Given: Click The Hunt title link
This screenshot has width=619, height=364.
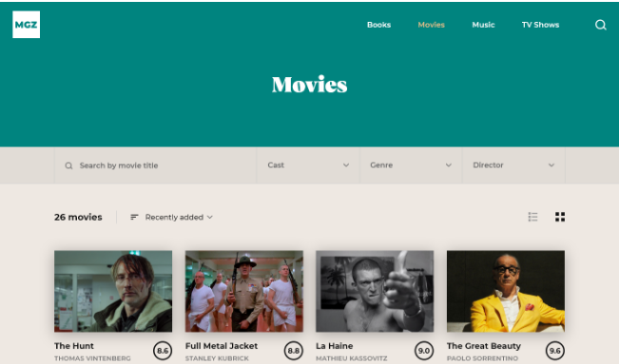Looking at the screenshot, I should coord(74,346).
